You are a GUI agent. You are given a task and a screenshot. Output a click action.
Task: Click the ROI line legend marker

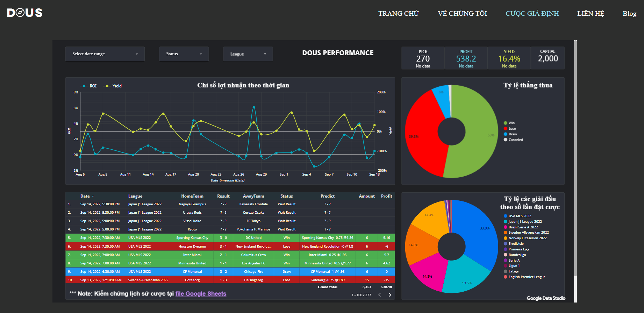pos(84,86)
